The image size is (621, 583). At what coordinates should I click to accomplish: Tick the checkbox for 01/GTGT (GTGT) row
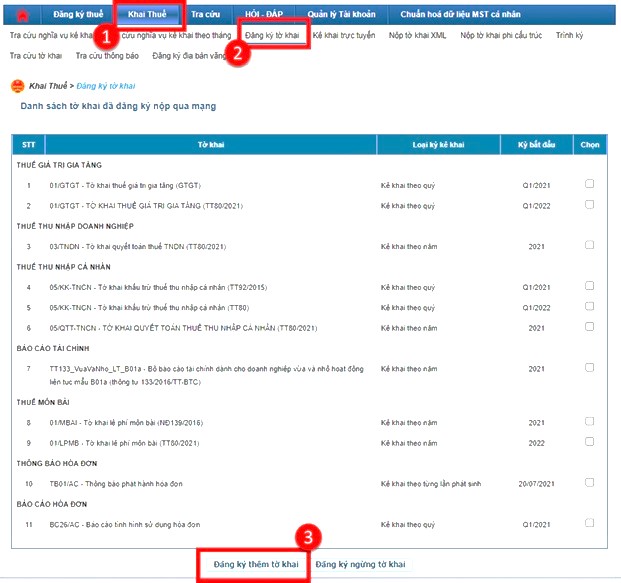[589, 184]
